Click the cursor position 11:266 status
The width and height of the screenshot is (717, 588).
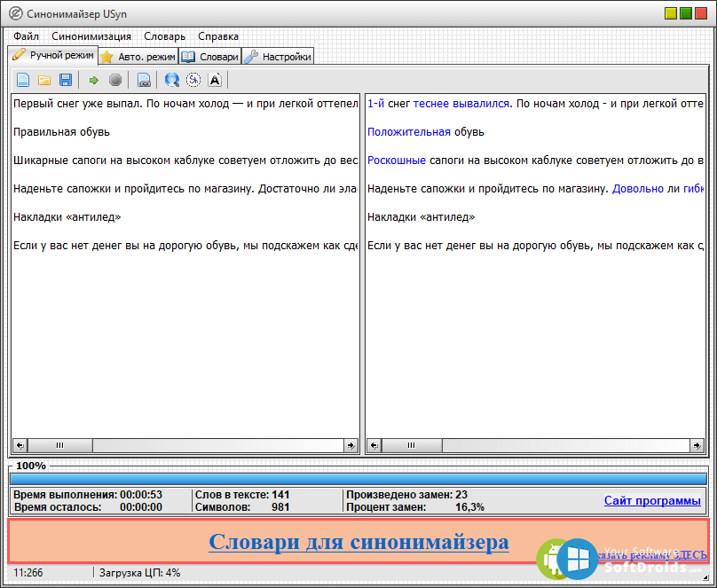(28, 572)
